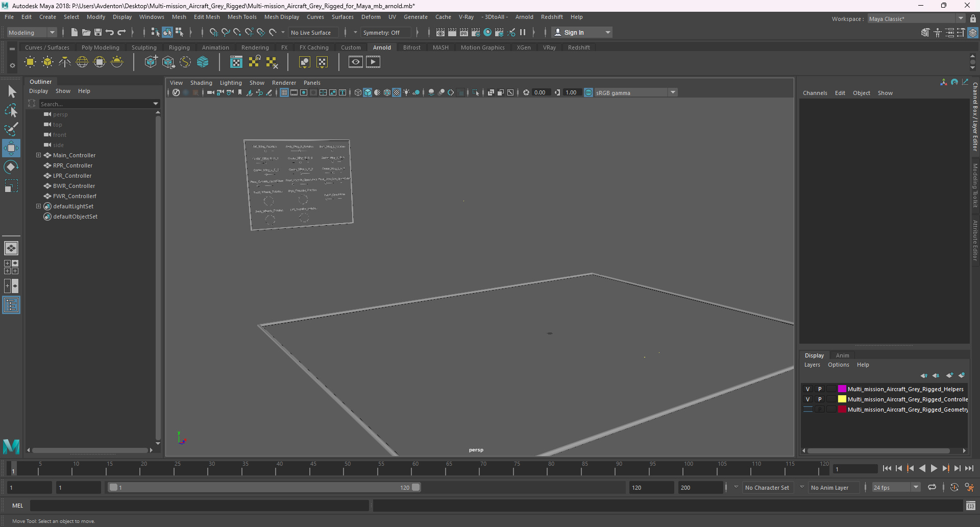980x527 pixels.
Task: Click play backwards button
Action: pos(922,468)
